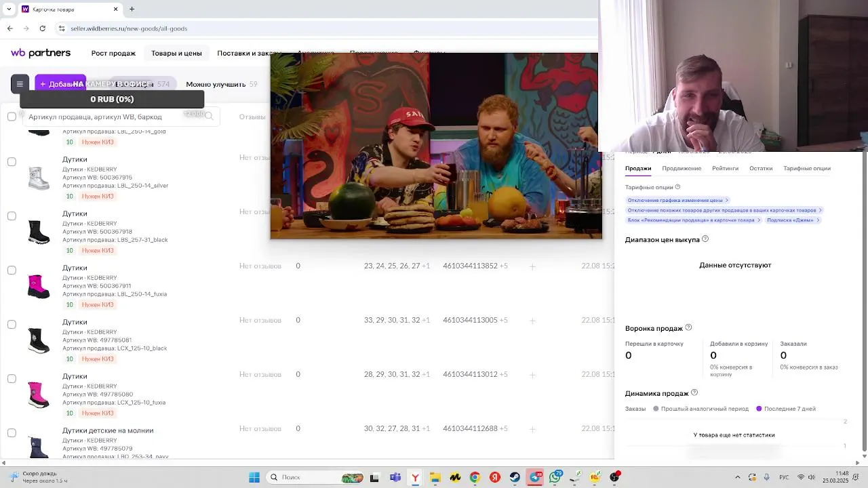Click the plus icon in barcode 4610344113005 row
Screen dimensions: 868x488
(x=532, y=321)
